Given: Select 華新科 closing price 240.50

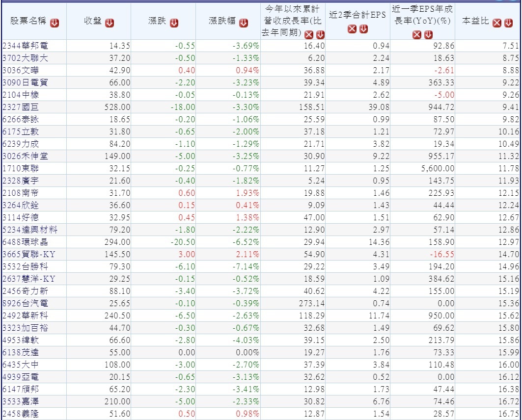Looking at the screenshot, I should point(117,315).
